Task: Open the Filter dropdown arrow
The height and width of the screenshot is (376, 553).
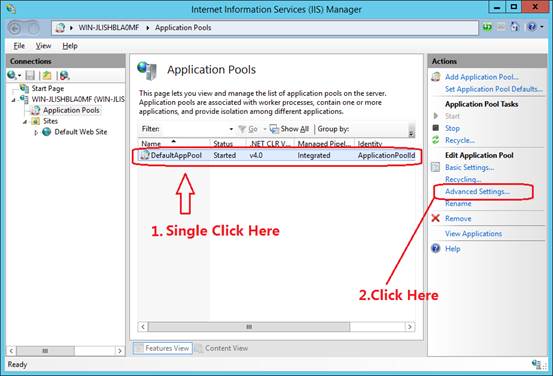Action: [231, 129]
